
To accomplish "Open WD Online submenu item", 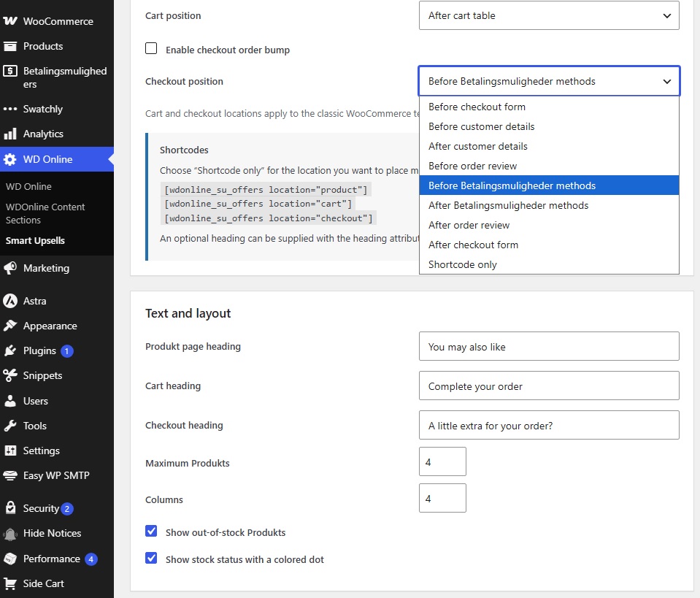I will (28, 187).
